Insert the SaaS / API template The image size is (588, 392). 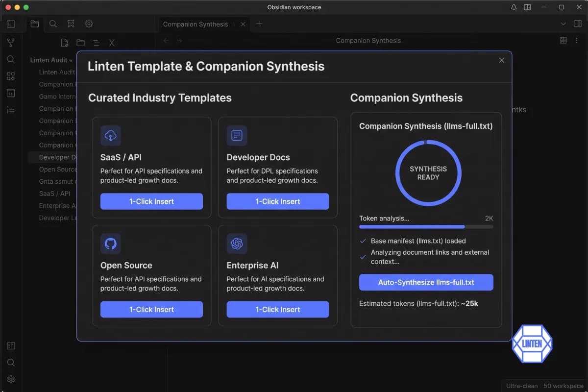click(151, 201)
